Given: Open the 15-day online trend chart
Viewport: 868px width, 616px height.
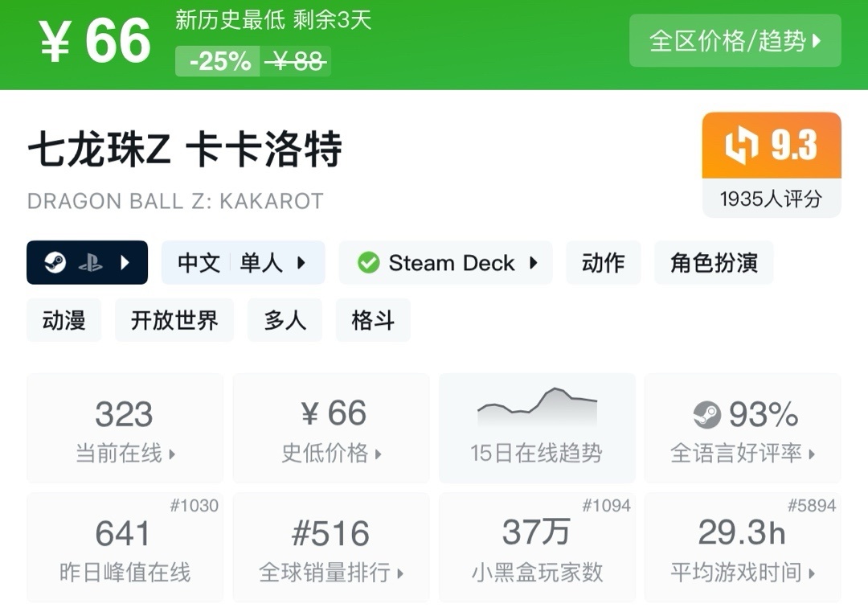Looking at the screenshot, I should tap(536, 428).
